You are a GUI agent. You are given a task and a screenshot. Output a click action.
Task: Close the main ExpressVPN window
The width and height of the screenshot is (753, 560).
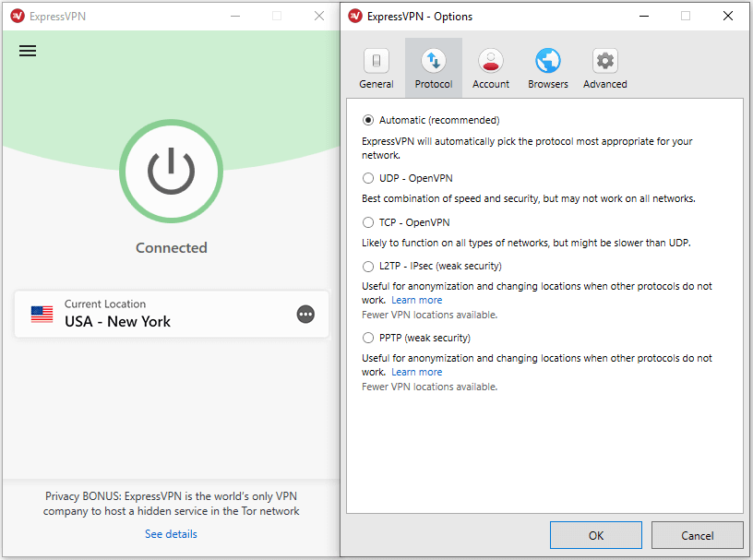click(x=319, y=17)
